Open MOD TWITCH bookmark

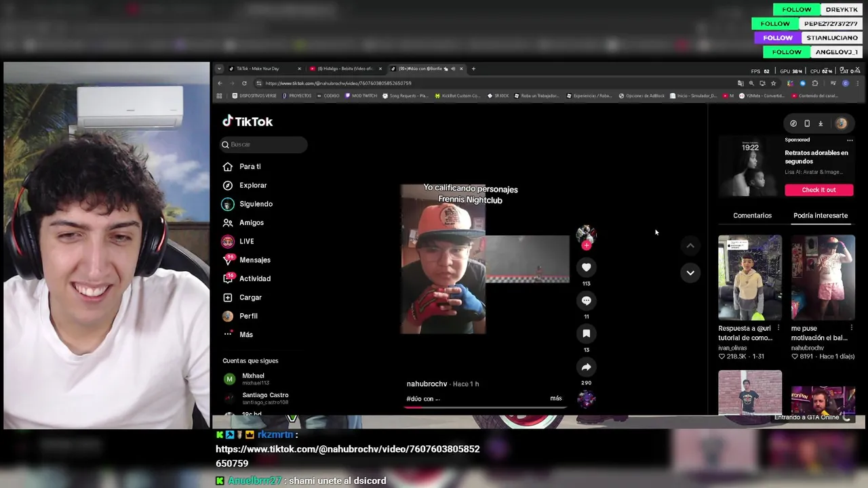(361, 96)
